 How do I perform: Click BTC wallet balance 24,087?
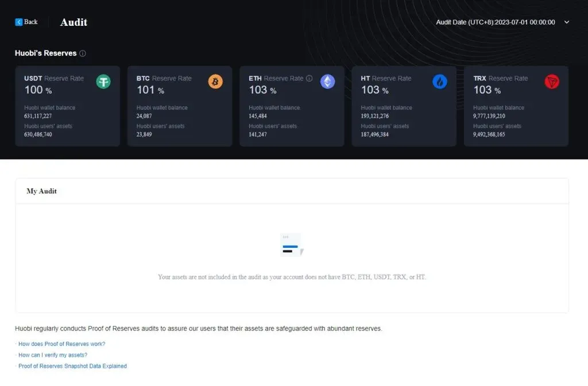[144, 116]
